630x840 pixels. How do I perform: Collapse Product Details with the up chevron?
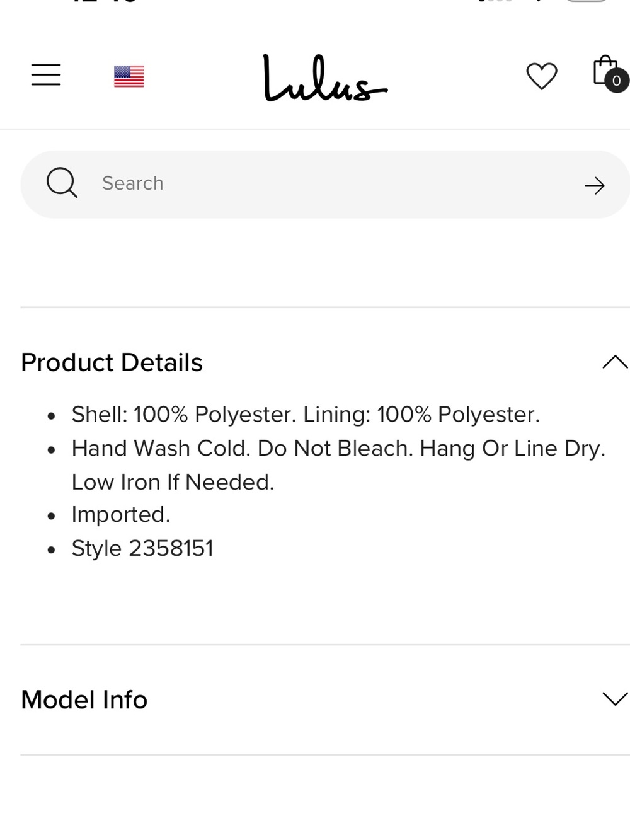coord(615,362)
